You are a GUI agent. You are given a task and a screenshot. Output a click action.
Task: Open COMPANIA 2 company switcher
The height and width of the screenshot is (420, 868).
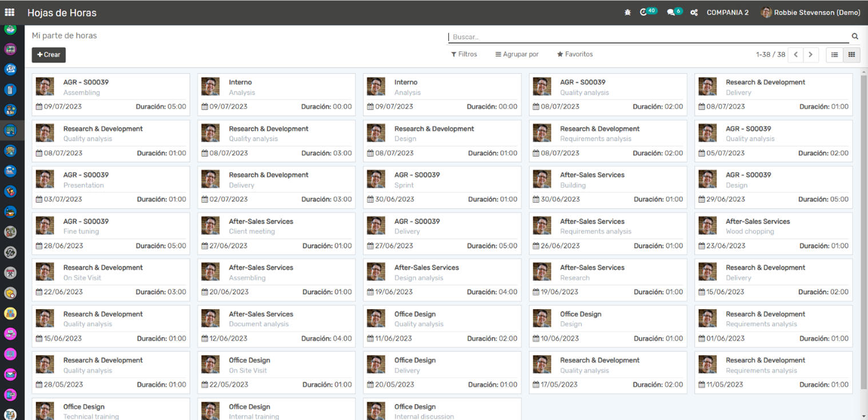point(727,13)
